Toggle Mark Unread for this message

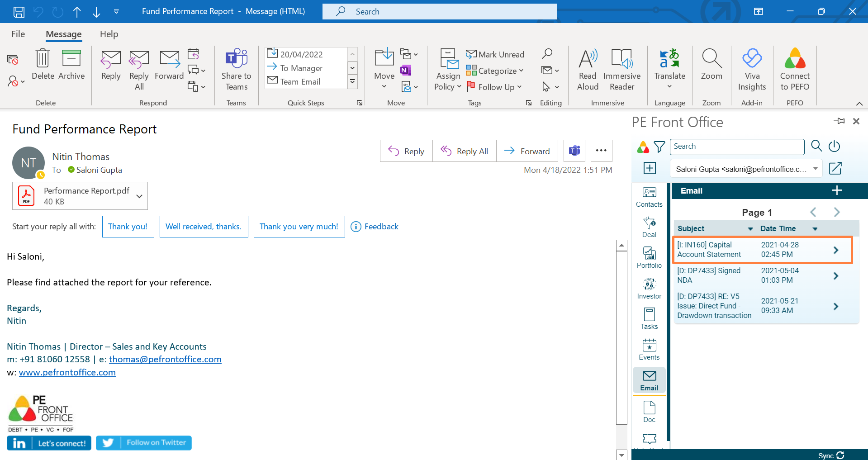pyautogui.click(x=495, y=55)
